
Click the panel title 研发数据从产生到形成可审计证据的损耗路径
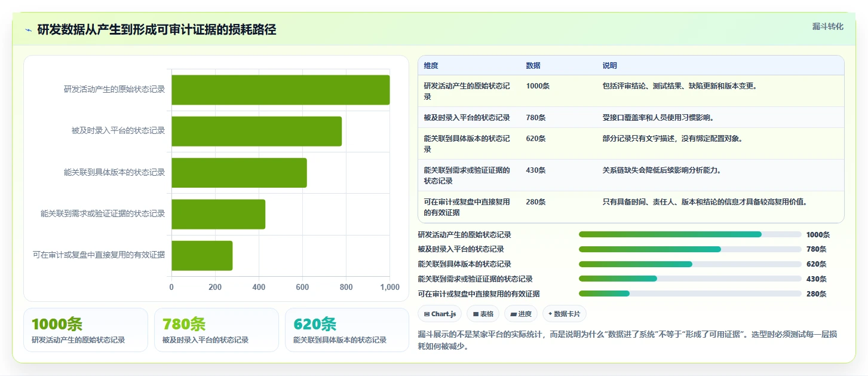point(157,30)
